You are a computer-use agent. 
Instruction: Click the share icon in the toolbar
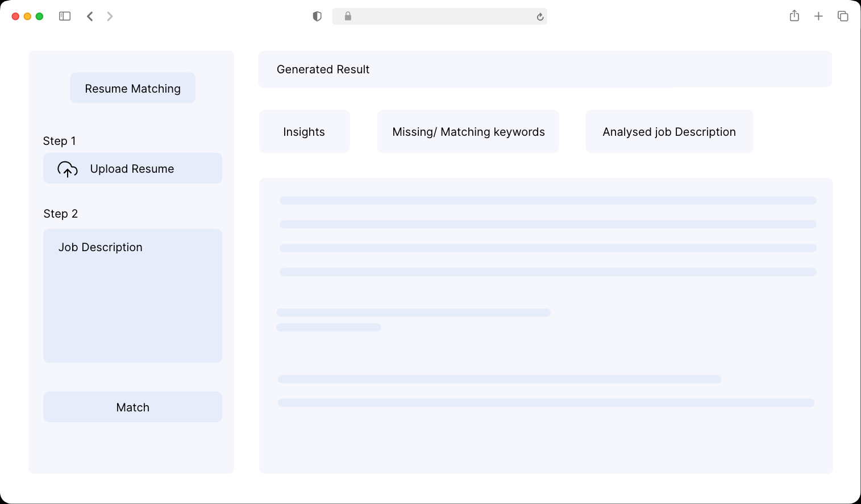click(794, 16)
